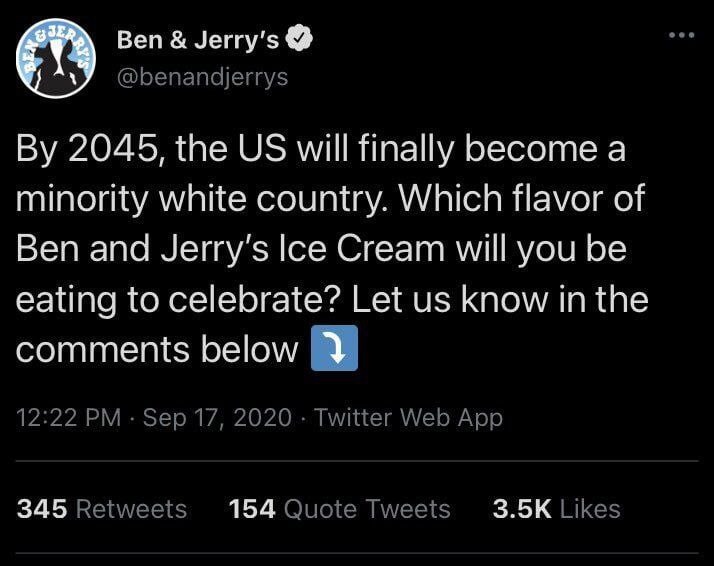714x566 pixels.
Task: Open the Ben & Jerry's profile avatar
Action: click(55, 57)
